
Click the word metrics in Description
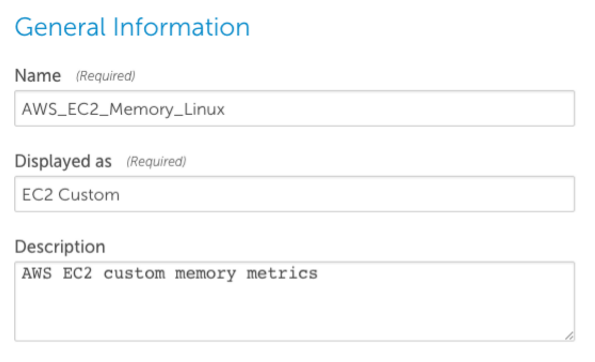tap(282, 273)
